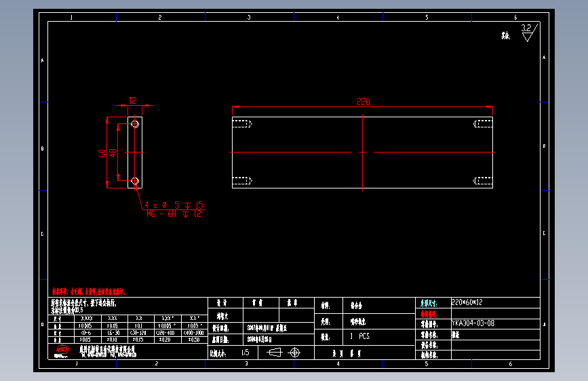Click the '<6-30' length range cell
This screenshot has width=588, height=381.
tap(114, 333)
